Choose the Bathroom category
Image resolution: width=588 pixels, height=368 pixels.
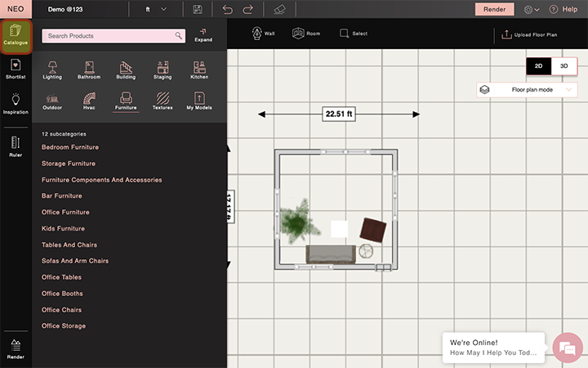coord(89,70)
